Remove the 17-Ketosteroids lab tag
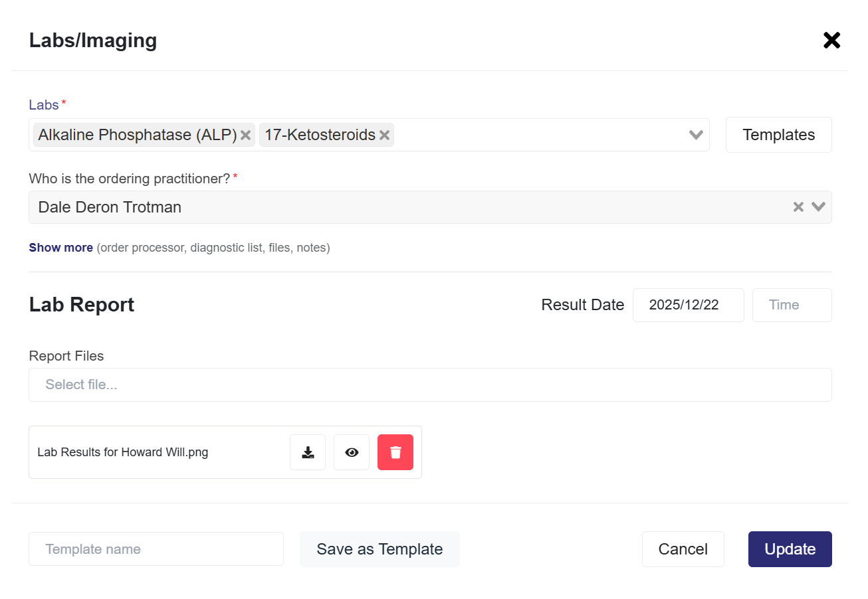 click(x=384, y=135)
